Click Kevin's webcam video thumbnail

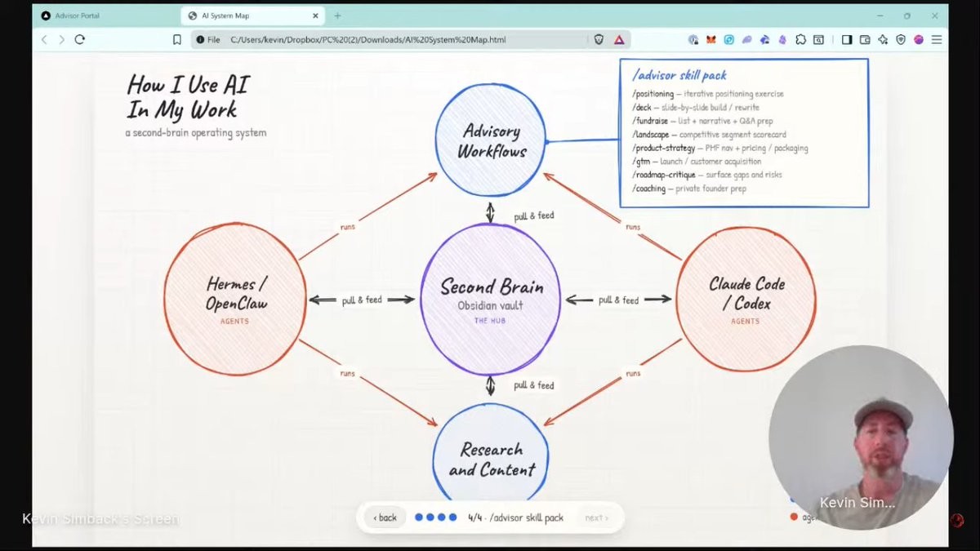tap(862, 438)
